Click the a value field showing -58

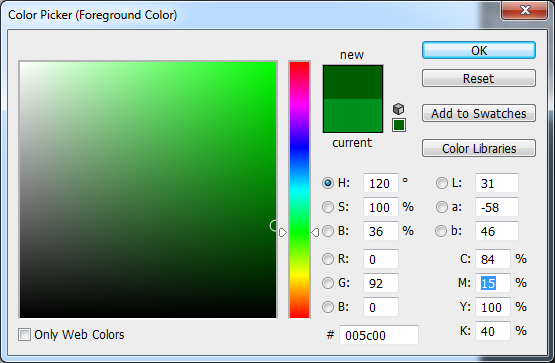tap(497, 207)
